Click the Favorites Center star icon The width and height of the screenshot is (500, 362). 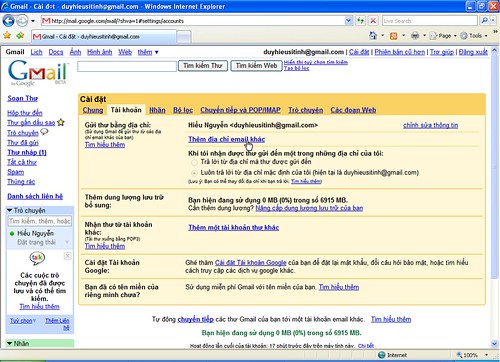tap(7, 35)
